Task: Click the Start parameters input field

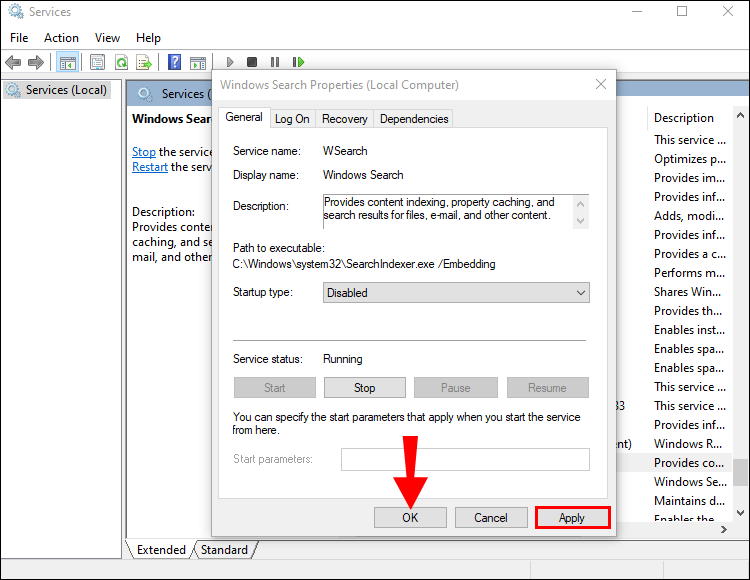Action: click(x=465, y=460)
